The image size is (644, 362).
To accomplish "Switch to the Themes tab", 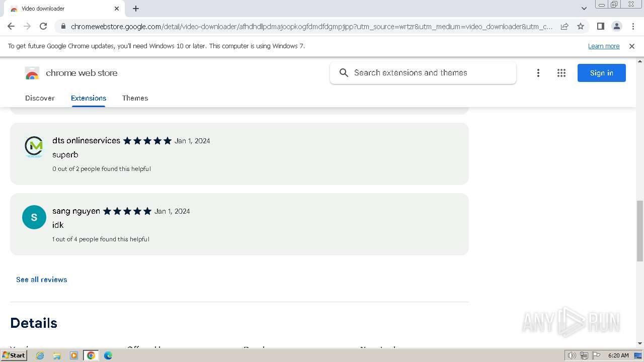I will [135, 98].
